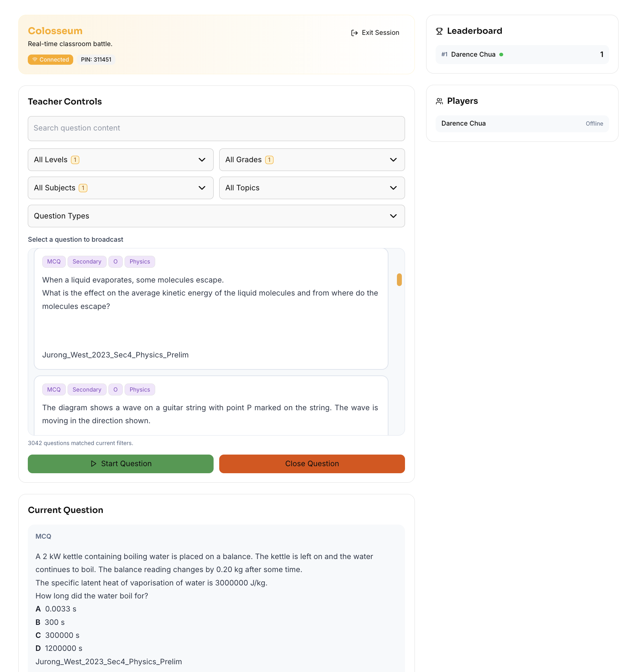This screenshot has width=639, height=672.
Task: Open the All Topics dropdown
Action: tap(312, 188)
